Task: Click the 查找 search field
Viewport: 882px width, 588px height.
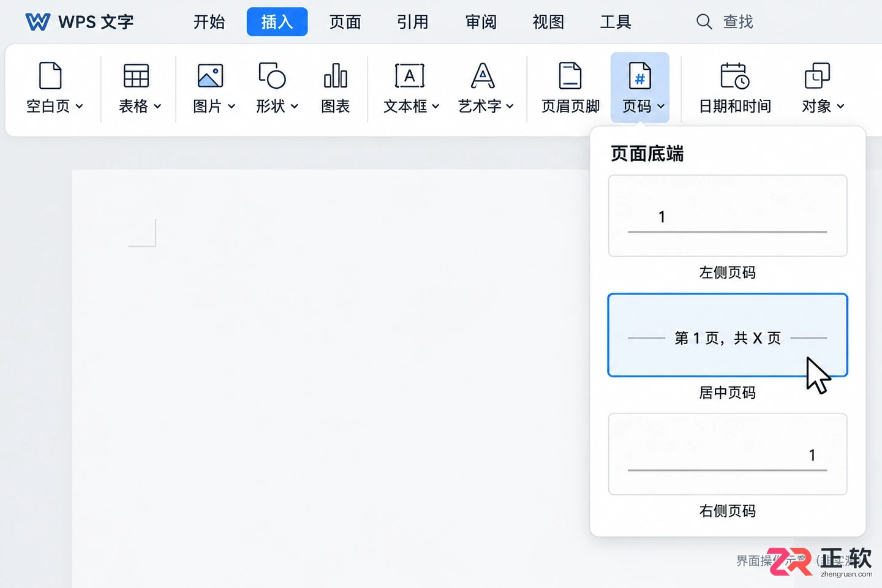Action: 725,22
